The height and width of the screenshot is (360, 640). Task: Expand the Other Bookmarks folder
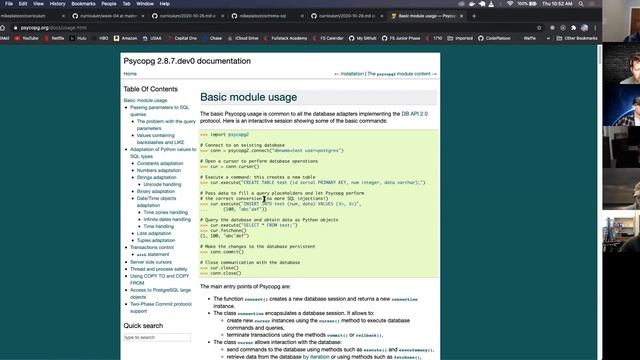coord(577,38)
